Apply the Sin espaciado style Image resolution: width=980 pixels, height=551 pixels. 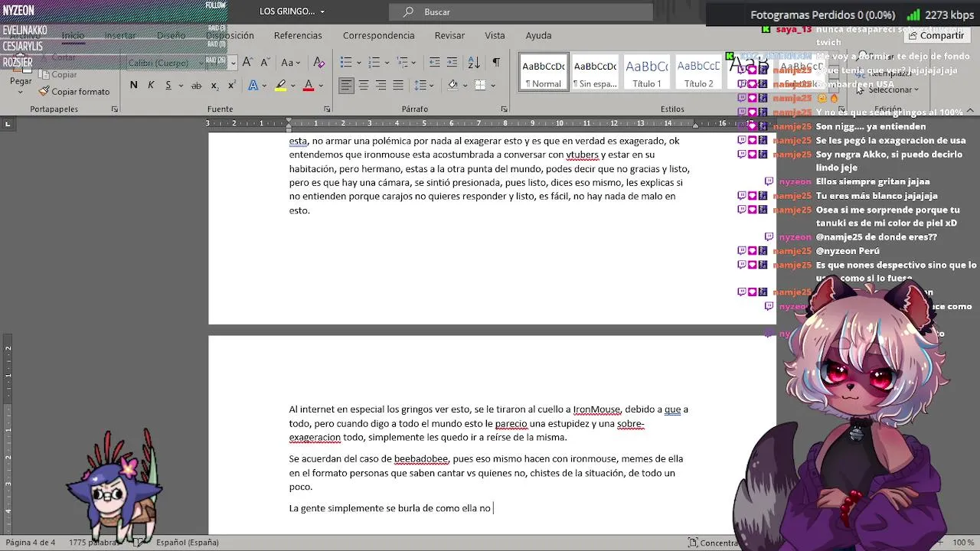[x=595, y=72]
